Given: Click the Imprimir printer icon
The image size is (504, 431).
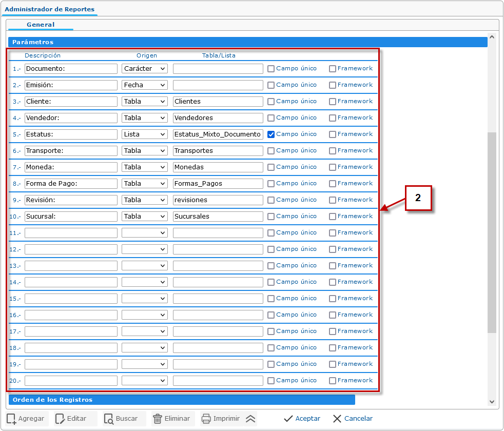Looking at the screenshot, I should click(x=206, y=419).
